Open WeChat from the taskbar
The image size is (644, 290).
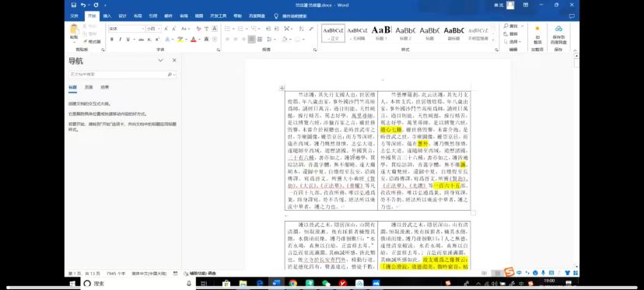coord(326,284)
